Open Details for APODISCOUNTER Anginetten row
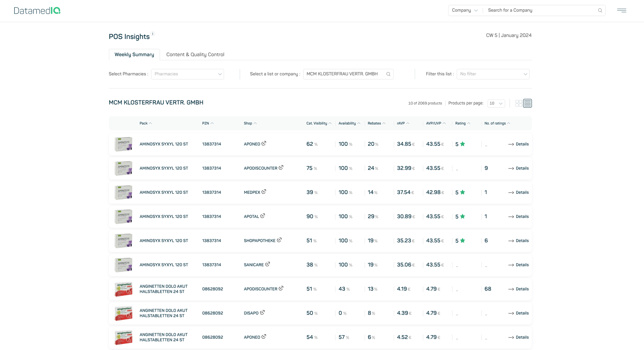Image resolution: width=644 pixels, height=350 pixels. pos(518,289)
